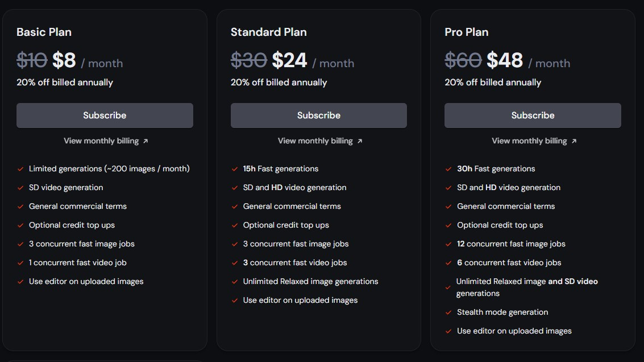
Task: Click external arrow icon under Standard Plan's Subscribe
Action: pos(360,141)
